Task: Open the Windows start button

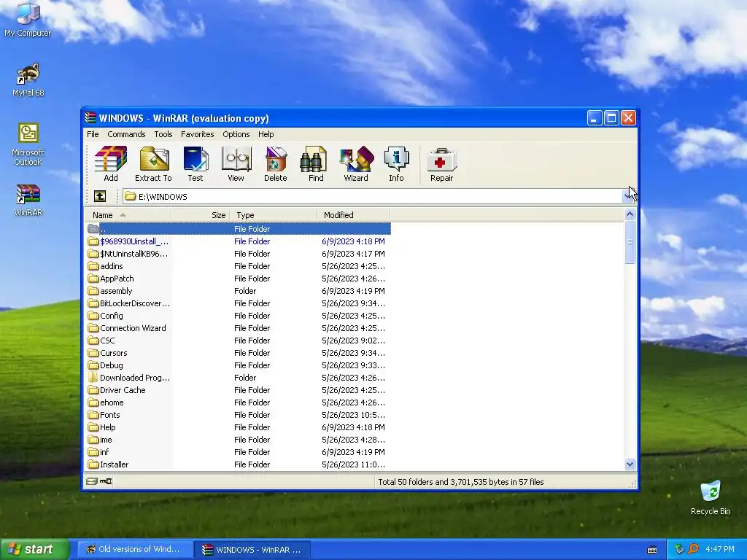Action: coord(35,549)
